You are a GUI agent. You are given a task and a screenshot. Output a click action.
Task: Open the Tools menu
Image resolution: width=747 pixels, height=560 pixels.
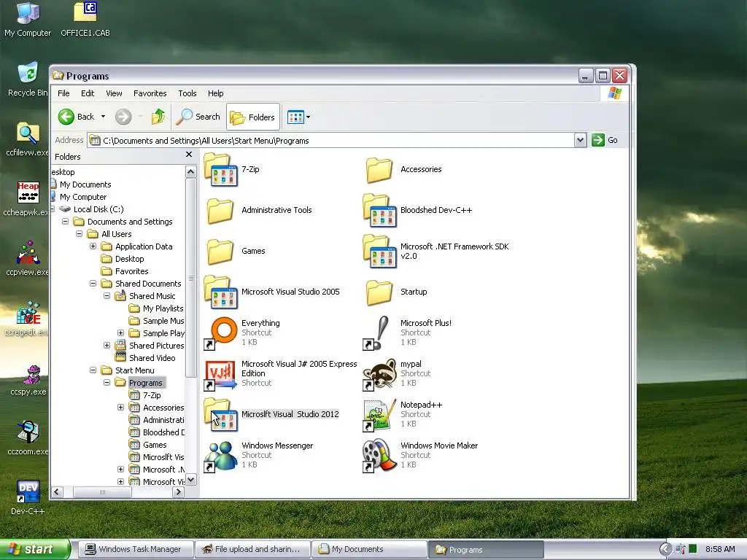point(187,93)
